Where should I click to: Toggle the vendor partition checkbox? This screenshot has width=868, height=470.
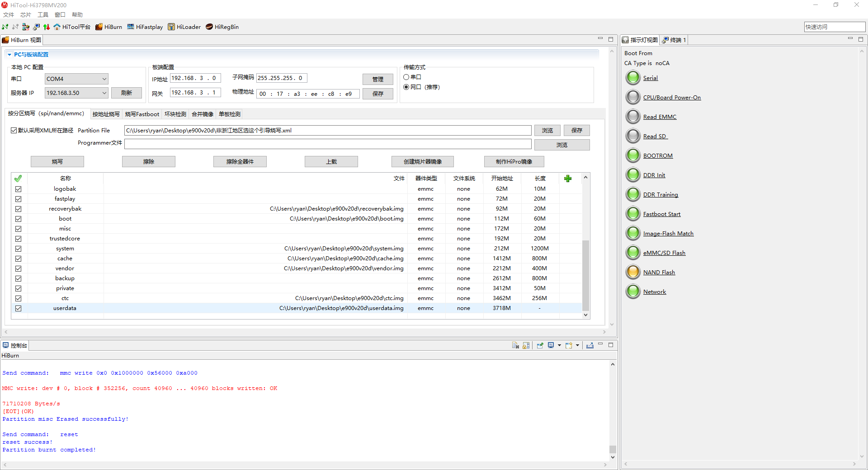point(19,268)
